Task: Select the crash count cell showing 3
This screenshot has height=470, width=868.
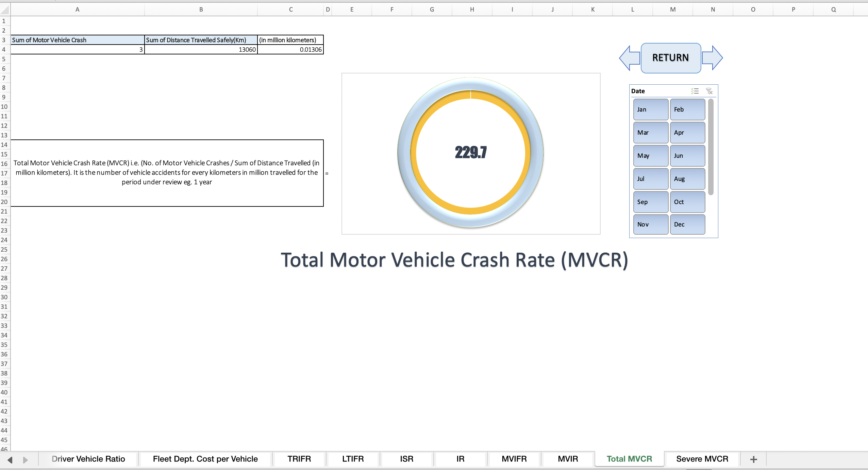Action: click(x=78, y=50)
